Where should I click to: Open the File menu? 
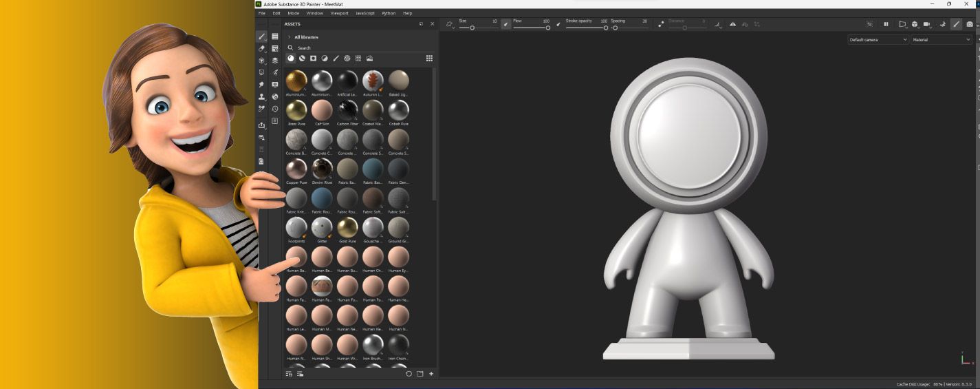(262, 13)
